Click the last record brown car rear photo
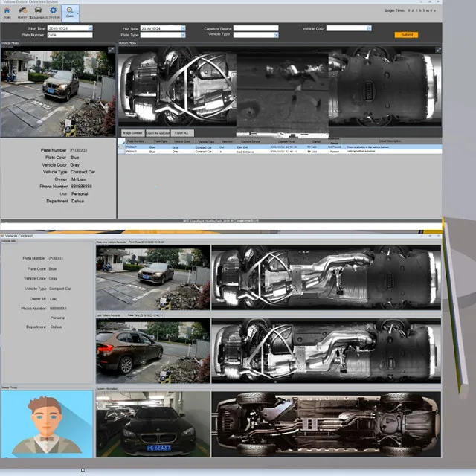Viewport: 476px width, 476px height. (153, 350)
